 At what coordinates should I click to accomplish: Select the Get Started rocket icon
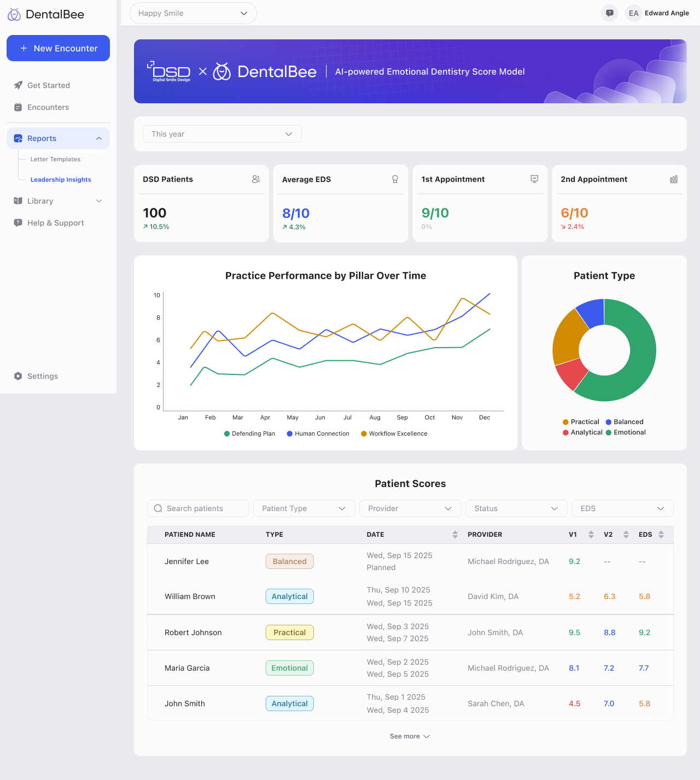[18, 85]
